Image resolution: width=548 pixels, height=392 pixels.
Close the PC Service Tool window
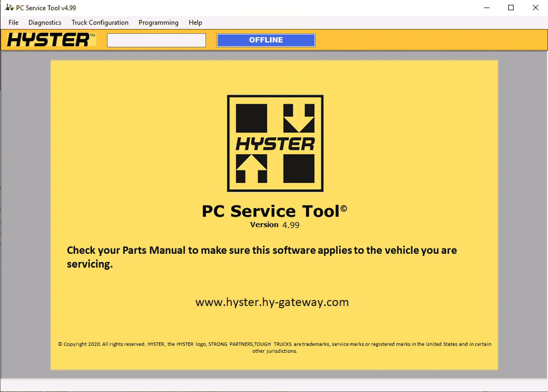(x=535, y=8)
